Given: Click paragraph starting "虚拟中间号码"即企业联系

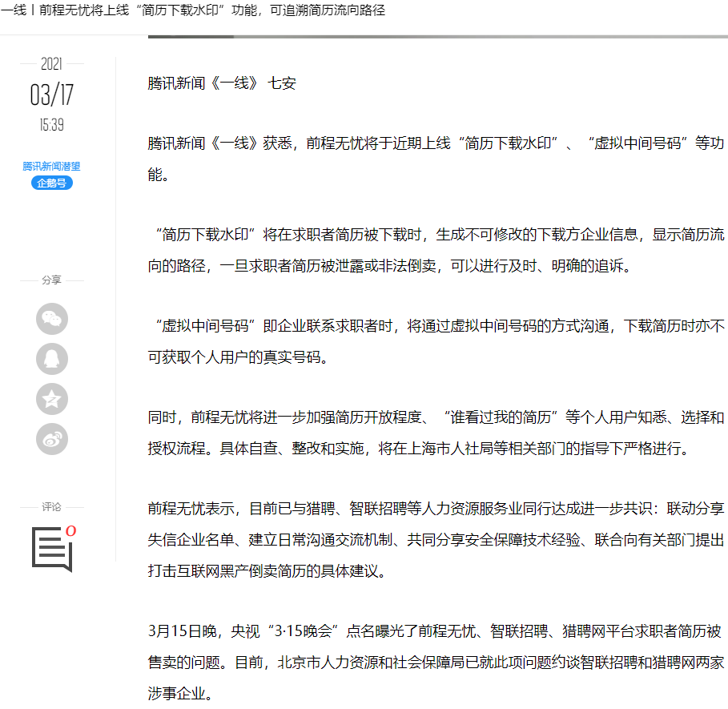Looking at the screenshot, I should pyautogui.click(x=436, y=341).
